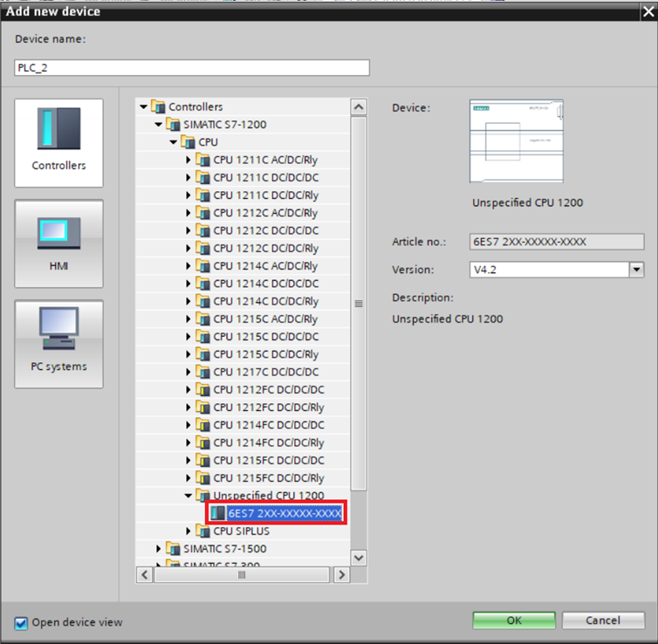Toggle the Open device view checkbox
Image resolution: width=658 pixels, height=644 pixels.
[x=21, y=622]
